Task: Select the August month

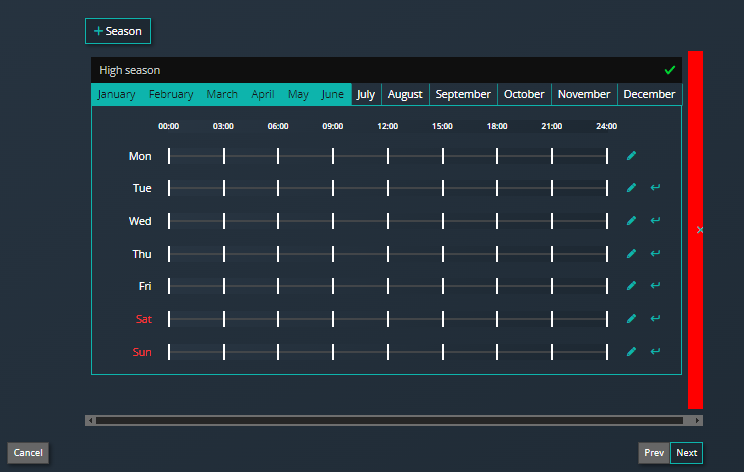Action: click(405, 94)
